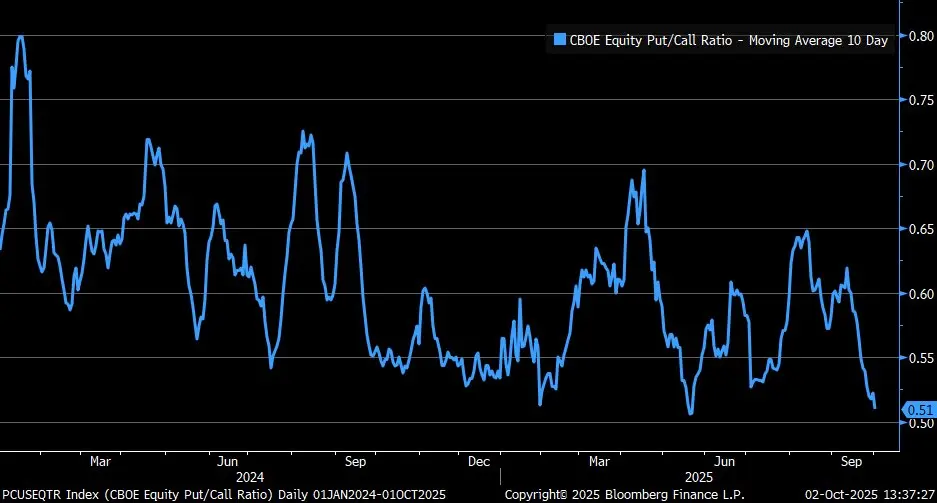
Task: Click the PCUSEQTR Index description footer text
Action: click(223, 495)
